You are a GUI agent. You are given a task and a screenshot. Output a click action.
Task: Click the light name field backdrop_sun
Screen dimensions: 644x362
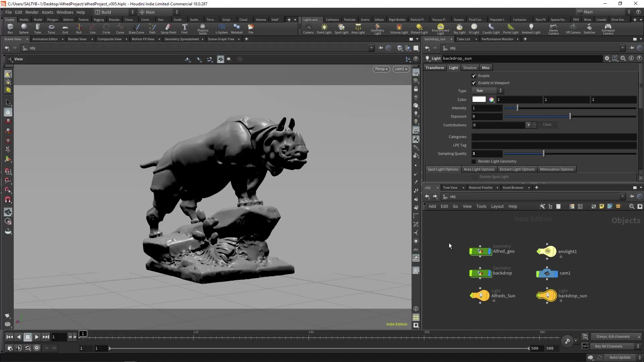[522, 58]
